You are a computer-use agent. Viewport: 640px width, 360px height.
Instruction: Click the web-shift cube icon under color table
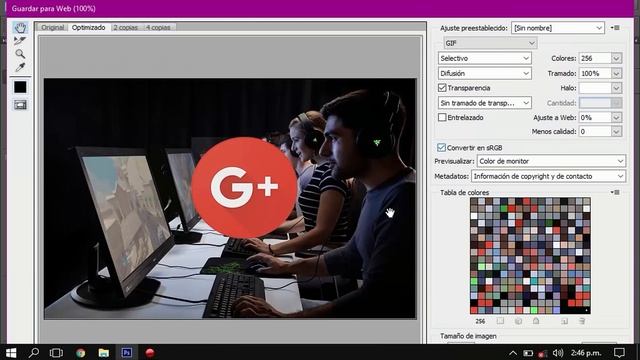pos(518,321)
